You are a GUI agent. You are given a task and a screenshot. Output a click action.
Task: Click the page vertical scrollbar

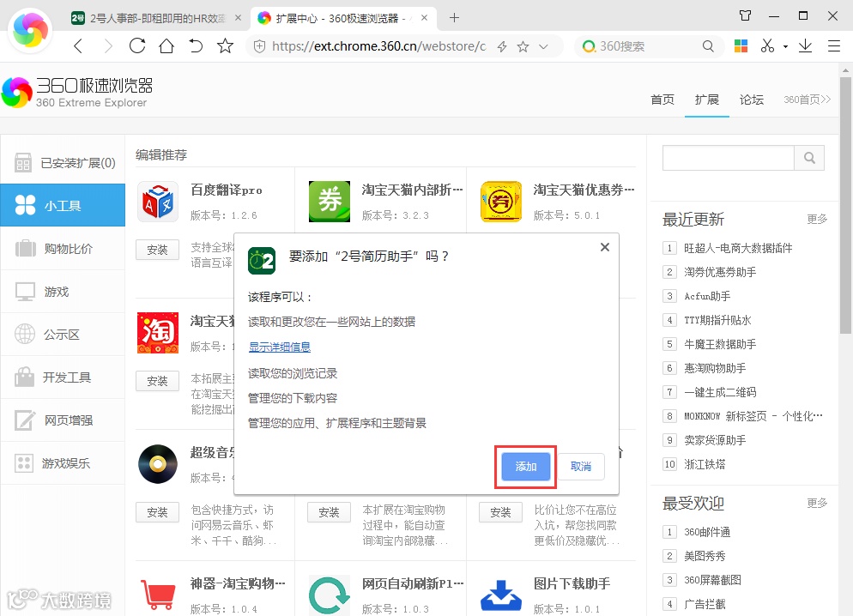coord(845,207)
